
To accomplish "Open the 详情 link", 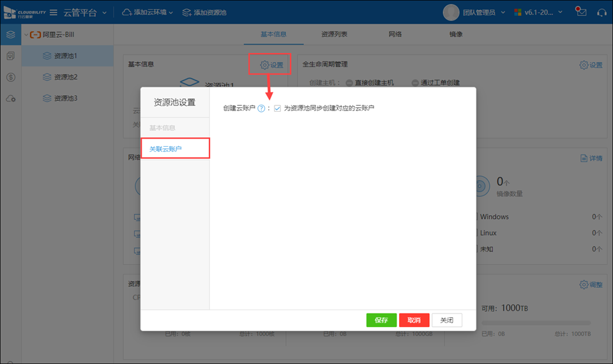I will pyautogui.click(x=591, y=158).
